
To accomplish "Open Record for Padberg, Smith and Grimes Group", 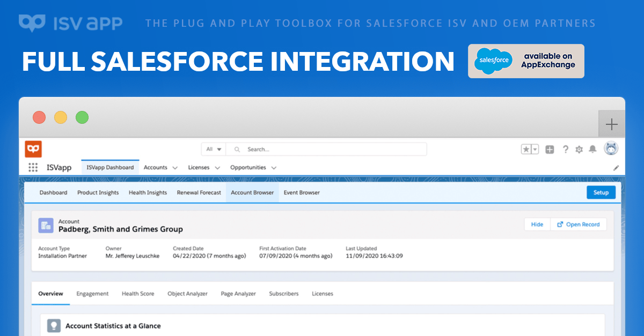I will click(579, 224).
